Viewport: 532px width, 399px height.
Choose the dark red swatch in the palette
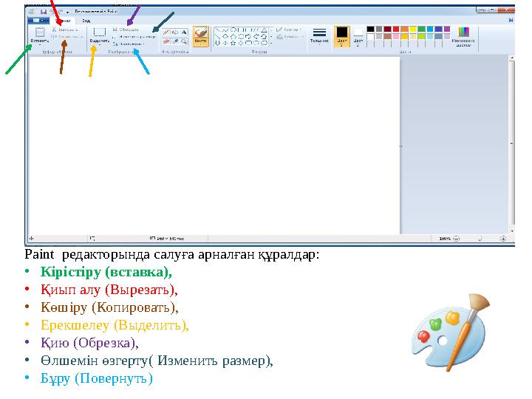pyautogui.click(x=387, y=29)
